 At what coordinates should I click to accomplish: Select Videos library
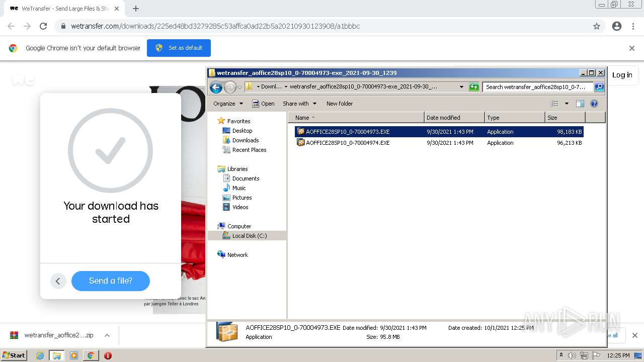tap(240, 207)
